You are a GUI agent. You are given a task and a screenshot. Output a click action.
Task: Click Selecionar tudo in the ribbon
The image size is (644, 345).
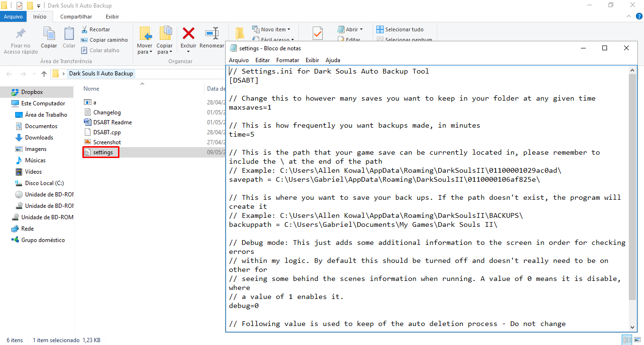pyautogui.click(x=400, y=29)
